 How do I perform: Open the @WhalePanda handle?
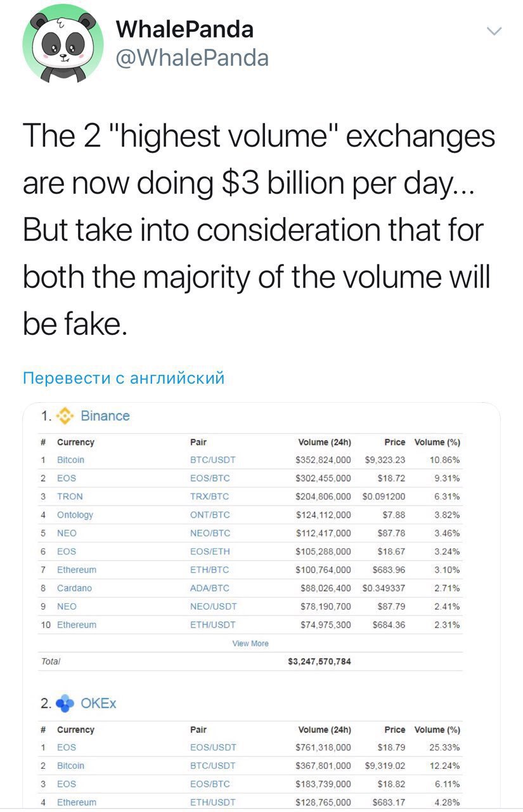pos(193,58)
